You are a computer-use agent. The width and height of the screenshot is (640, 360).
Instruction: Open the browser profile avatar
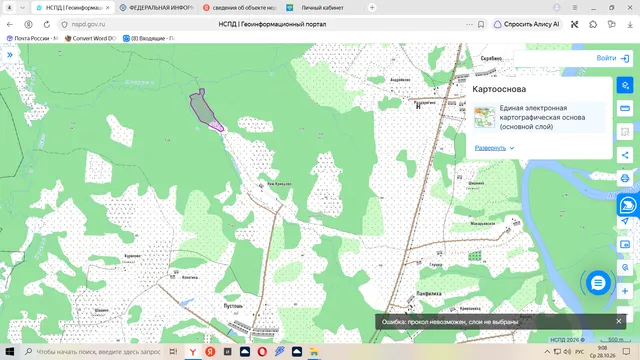[556, 8]
